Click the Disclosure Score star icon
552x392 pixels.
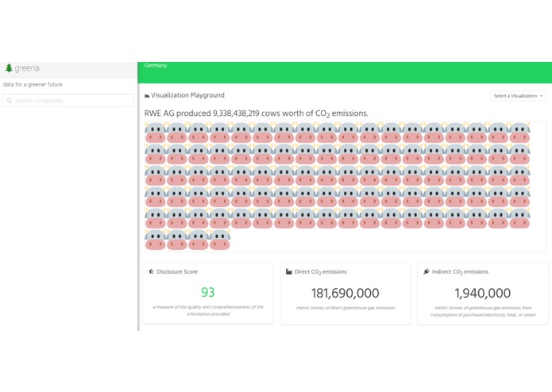(x=152, y=271)
